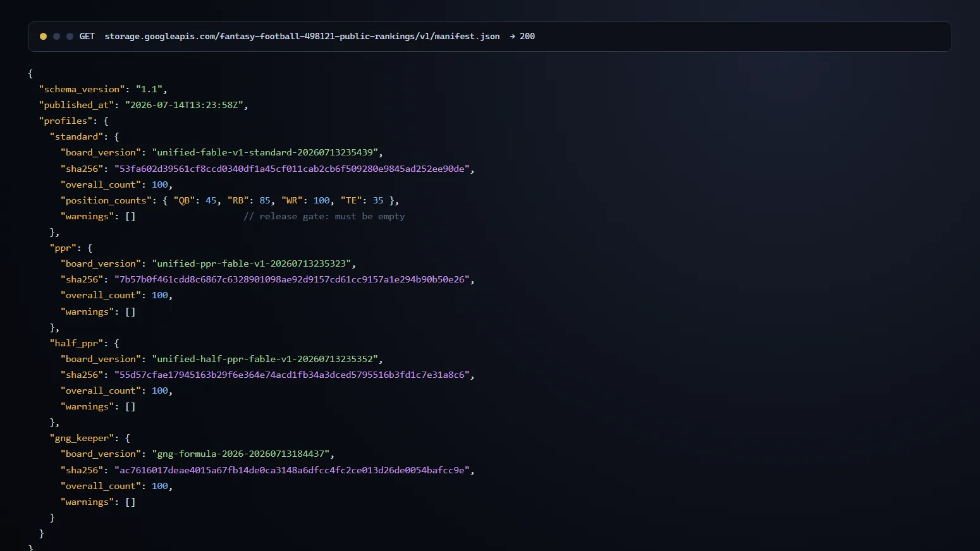Screen dimensions: 980x551
Task: Click overall_count 100 under half_ppr
Action: pyautogui.click(x=160, y=391)
